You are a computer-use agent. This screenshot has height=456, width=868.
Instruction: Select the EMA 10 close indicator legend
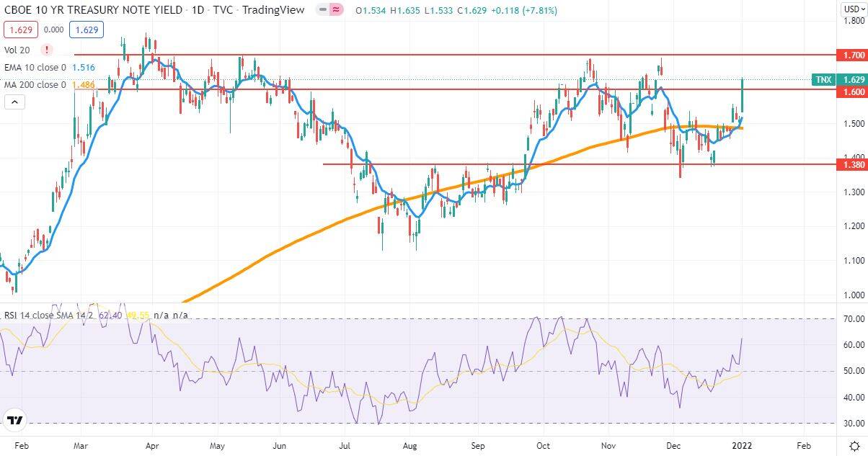tap(35, 68)
